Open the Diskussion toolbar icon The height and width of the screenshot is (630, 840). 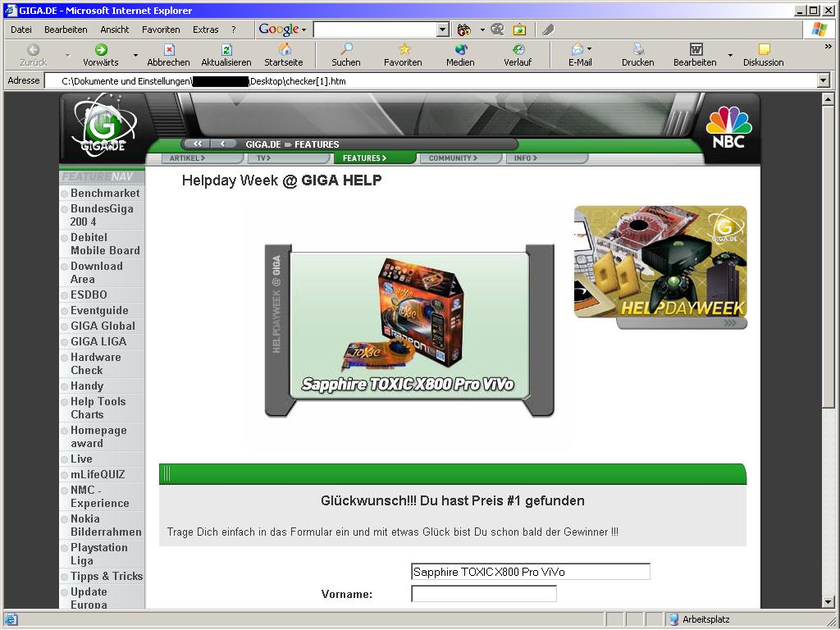(764, 50)
